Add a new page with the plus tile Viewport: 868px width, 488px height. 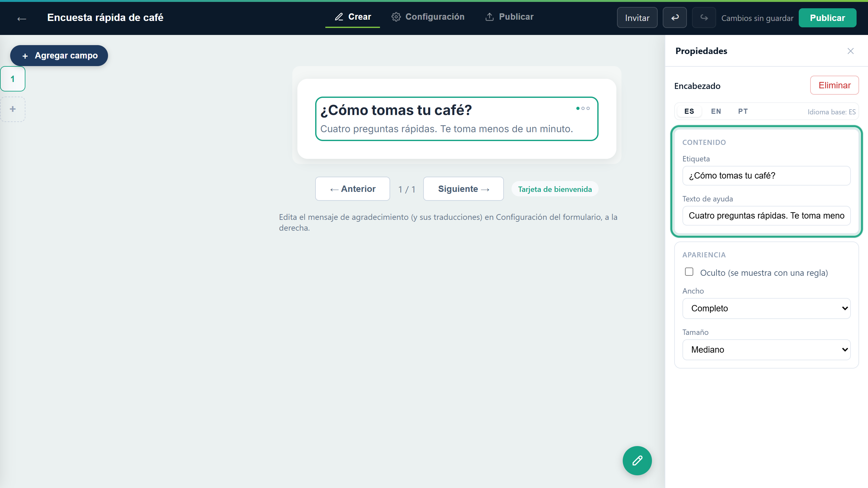pos(13,109)
